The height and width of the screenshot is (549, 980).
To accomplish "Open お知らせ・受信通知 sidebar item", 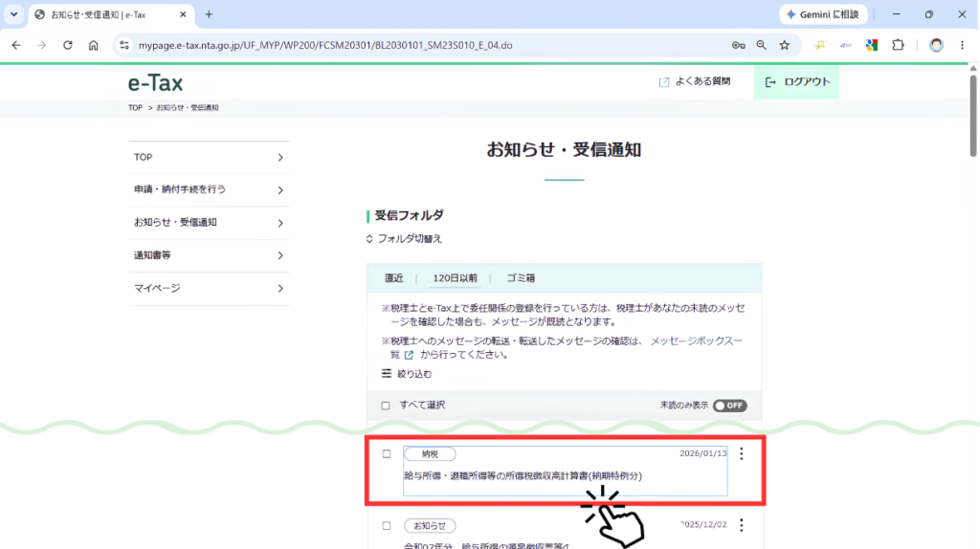I will click(x=209, y=223).
